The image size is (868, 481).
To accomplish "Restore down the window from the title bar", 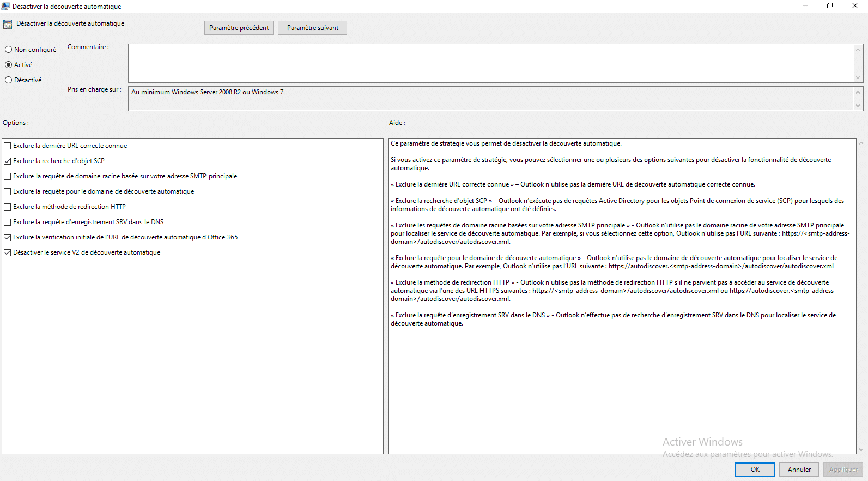I will click(830, 6).
